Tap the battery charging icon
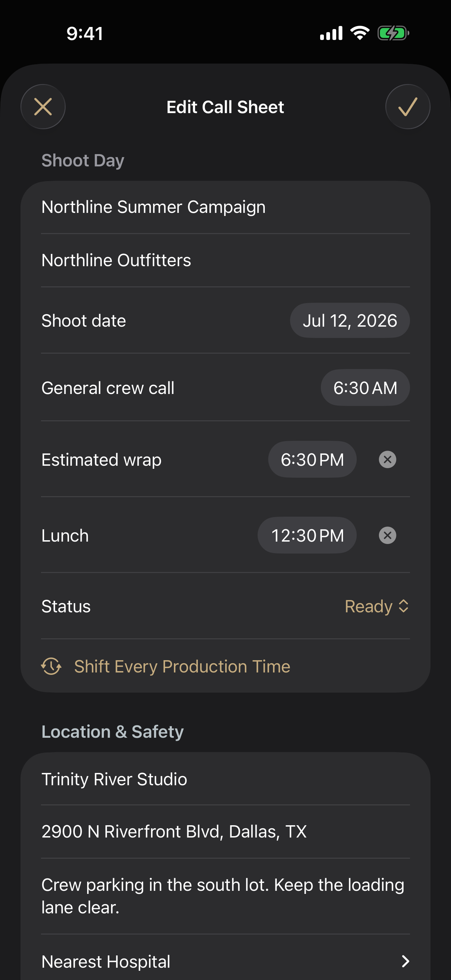The image size is (451, 980). click(x=393, y=33)
